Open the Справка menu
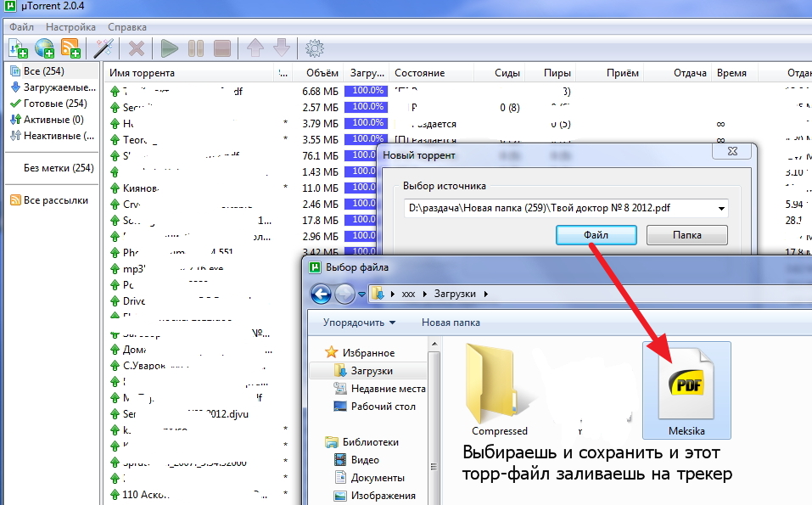Screen dimensions: 812x505 pos(127,27)
